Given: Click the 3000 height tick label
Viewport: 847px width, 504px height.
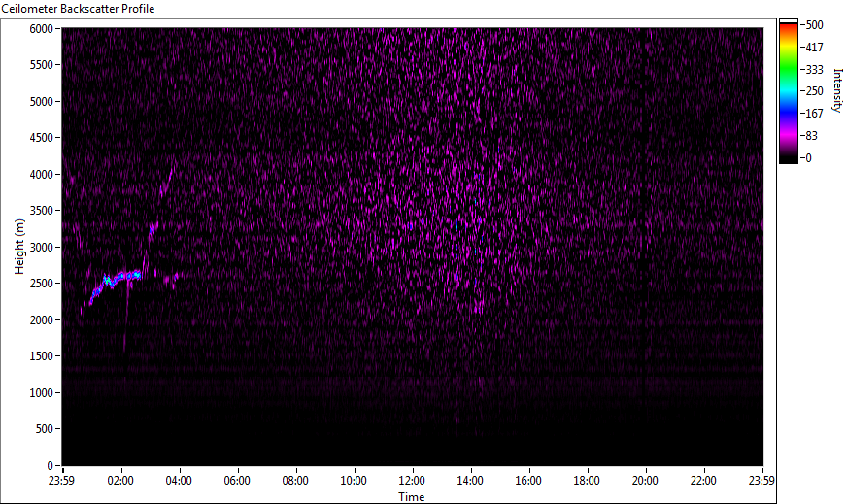Looking at the screenshot, I should (x=41, y=248).
